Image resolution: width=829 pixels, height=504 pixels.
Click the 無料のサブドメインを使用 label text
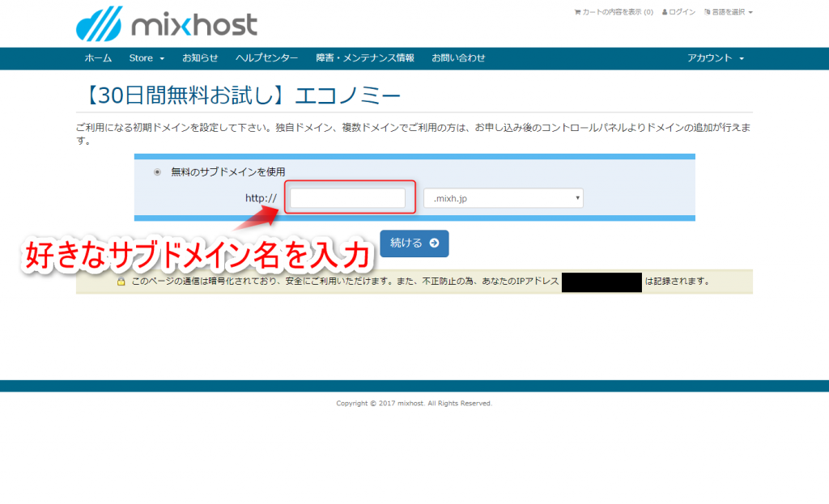(227, 172)
